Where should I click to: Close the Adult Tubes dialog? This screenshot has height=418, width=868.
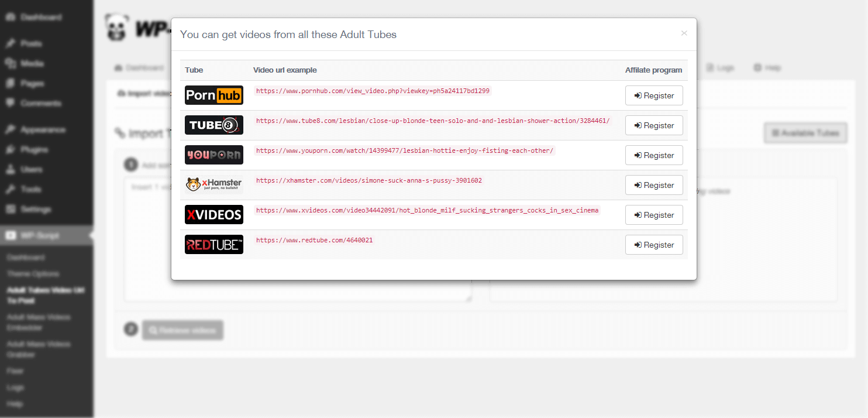click(x=684, y=33)
